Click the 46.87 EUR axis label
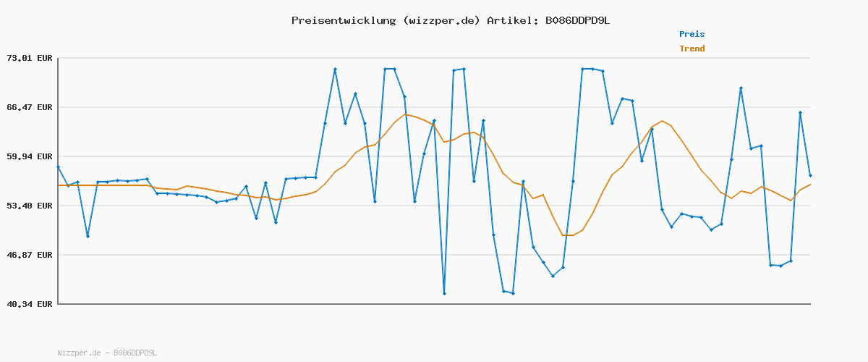Screen dimensions: 868x362 click(x=30, y=255)
